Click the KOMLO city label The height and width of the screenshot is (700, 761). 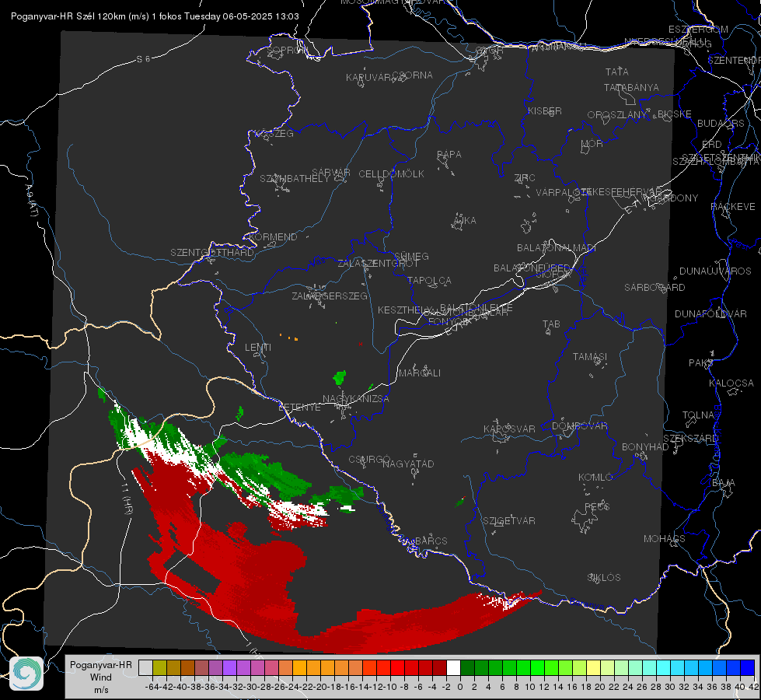(595, 478)
